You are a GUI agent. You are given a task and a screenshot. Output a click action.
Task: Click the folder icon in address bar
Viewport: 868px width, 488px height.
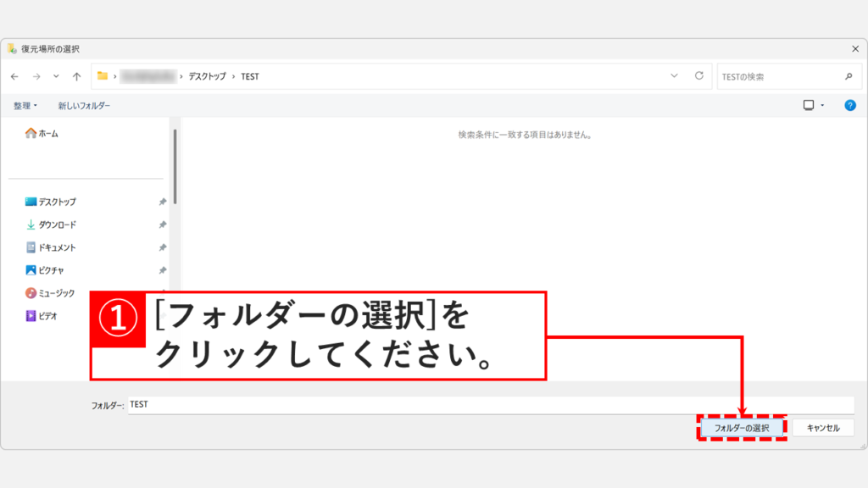click(103, 75)
